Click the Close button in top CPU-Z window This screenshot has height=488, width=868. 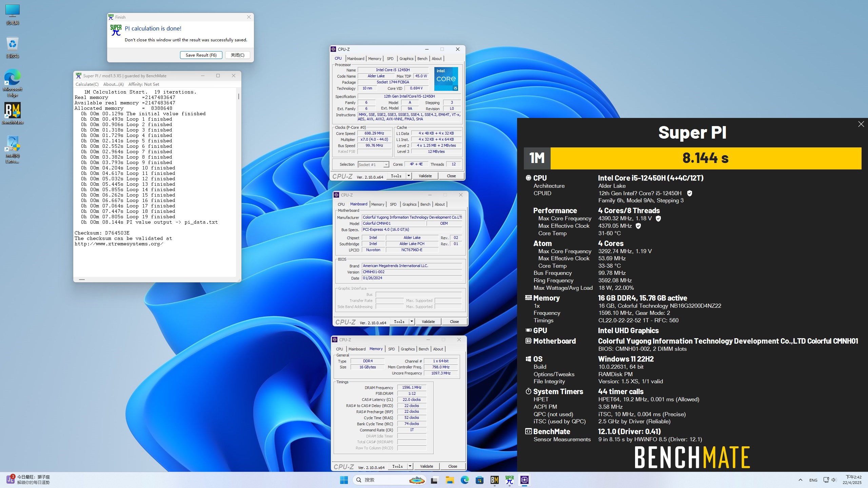(451, 176)
